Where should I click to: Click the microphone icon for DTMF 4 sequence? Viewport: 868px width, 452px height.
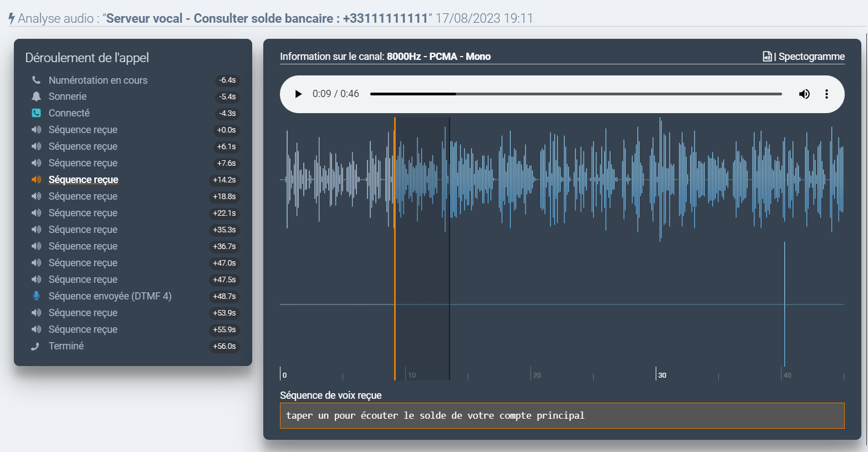tap(36, 296)
